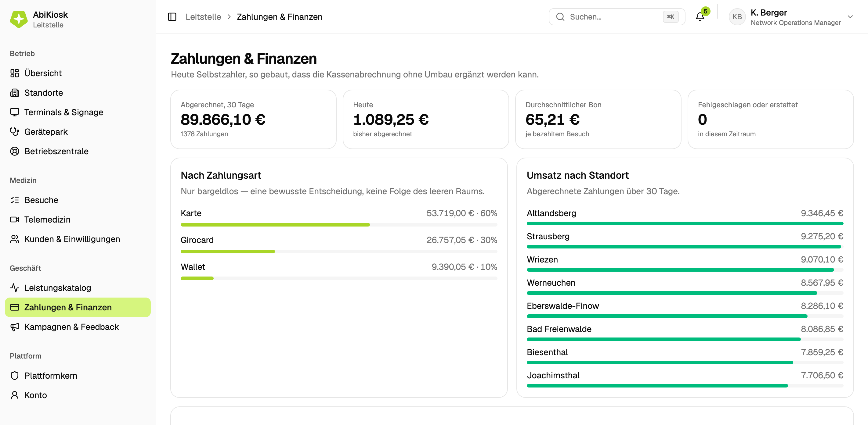Image resolution: width=868 pixels, height=425 pixels.
Task: Open notifications bell icon
Action: click(x=700, y=17)
